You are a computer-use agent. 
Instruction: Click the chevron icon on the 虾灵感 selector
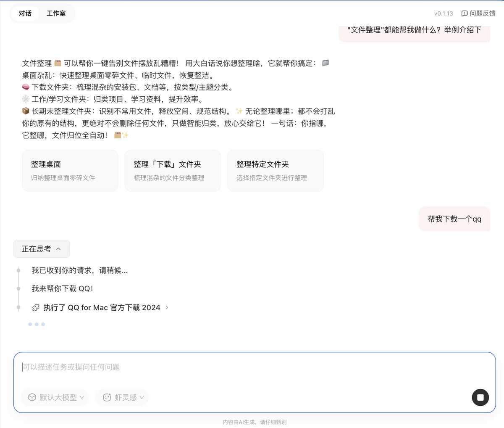coord(141,397)
